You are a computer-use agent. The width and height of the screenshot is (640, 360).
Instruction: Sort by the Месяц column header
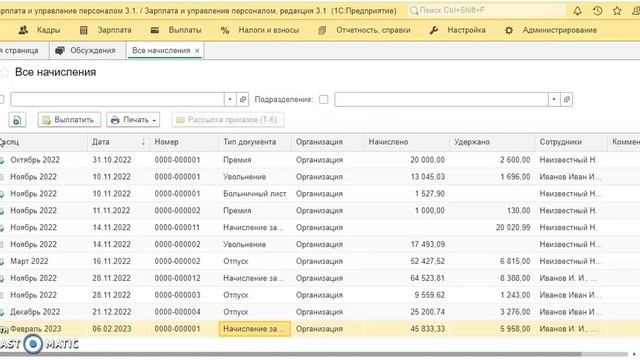pyautogui.click(x=44, y=142)
